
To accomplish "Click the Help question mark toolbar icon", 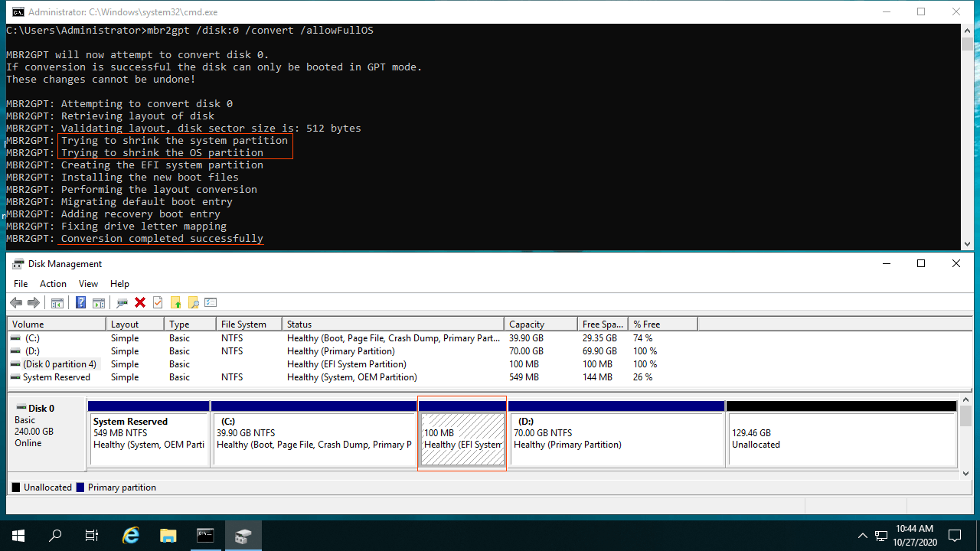I will click(x=80, y=303).
